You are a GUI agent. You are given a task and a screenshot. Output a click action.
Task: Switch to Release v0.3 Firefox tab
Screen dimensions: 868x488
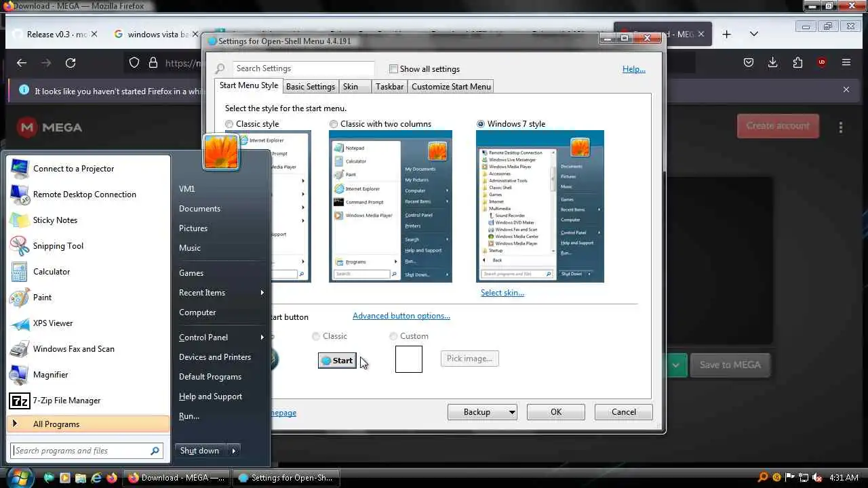[55, 34]
